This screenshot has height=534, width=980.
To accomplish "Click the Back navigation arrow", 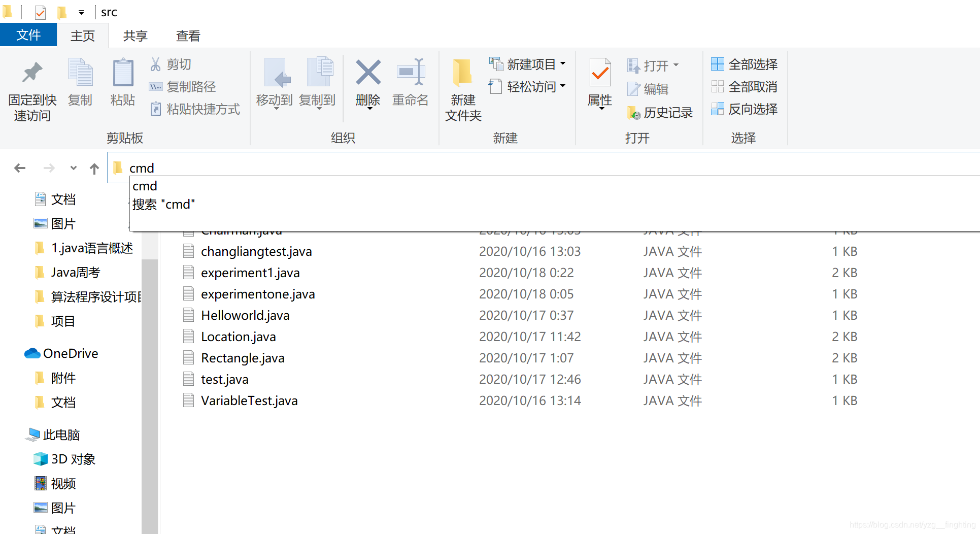I will click(x=20, y=168).
